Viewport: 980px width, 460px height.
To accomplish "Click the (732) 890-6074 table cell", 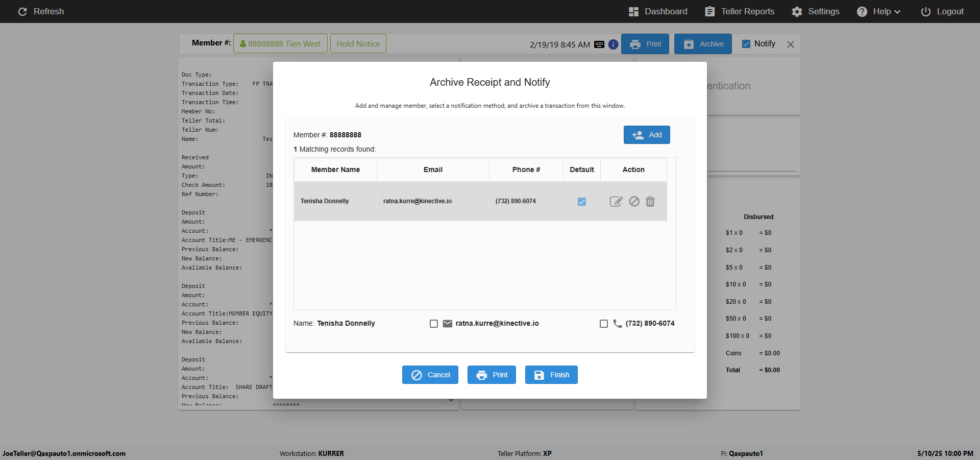I will click(526, 201).
